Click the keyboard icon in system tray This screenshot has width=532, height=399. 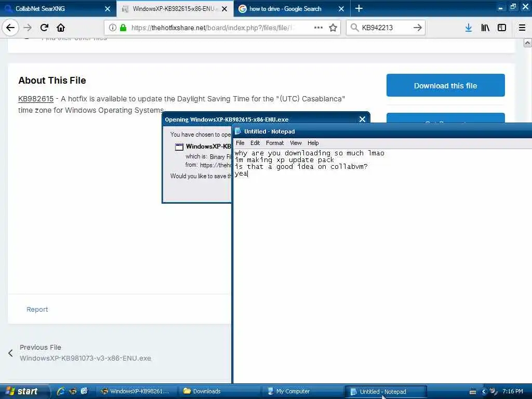tap(473, 392)
